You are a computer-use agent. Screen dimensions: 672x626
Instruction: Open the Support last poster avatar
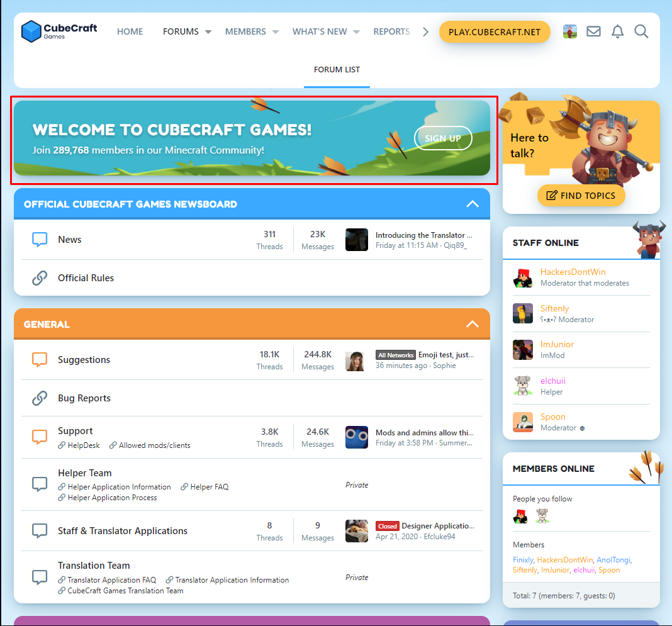click(x=357, y=437)
